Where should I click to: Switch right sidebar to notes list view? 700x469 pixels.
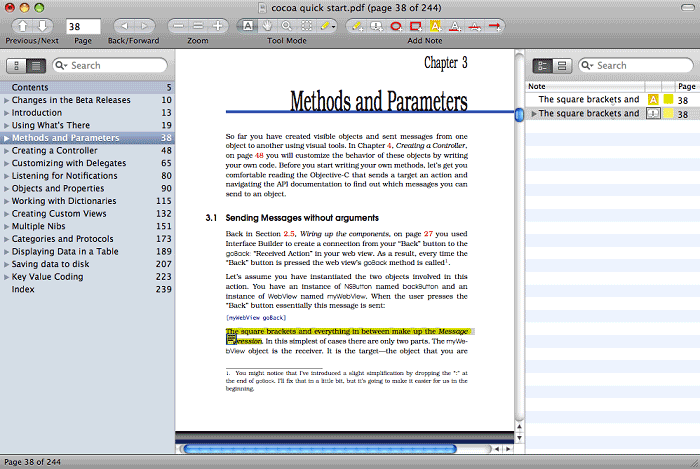(x=542, y=66)
